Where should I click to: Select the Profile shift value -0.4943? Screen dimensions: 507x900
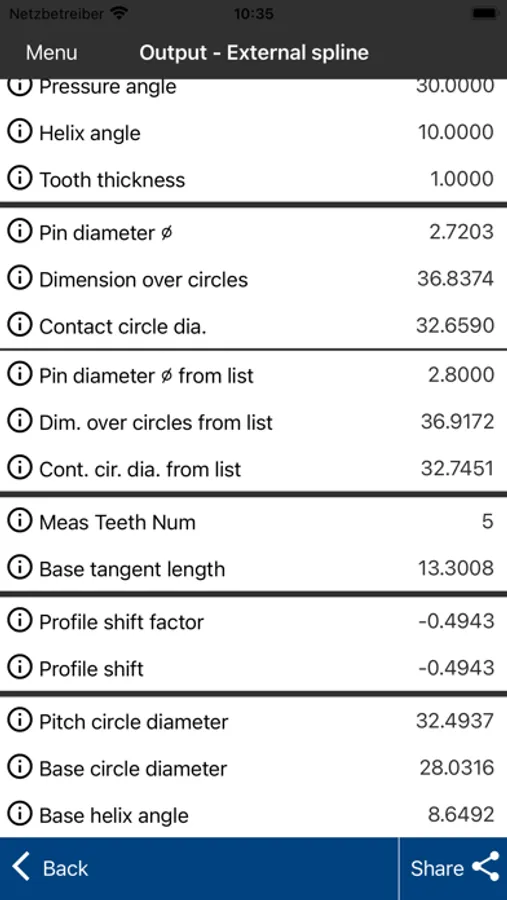(456, 668)
